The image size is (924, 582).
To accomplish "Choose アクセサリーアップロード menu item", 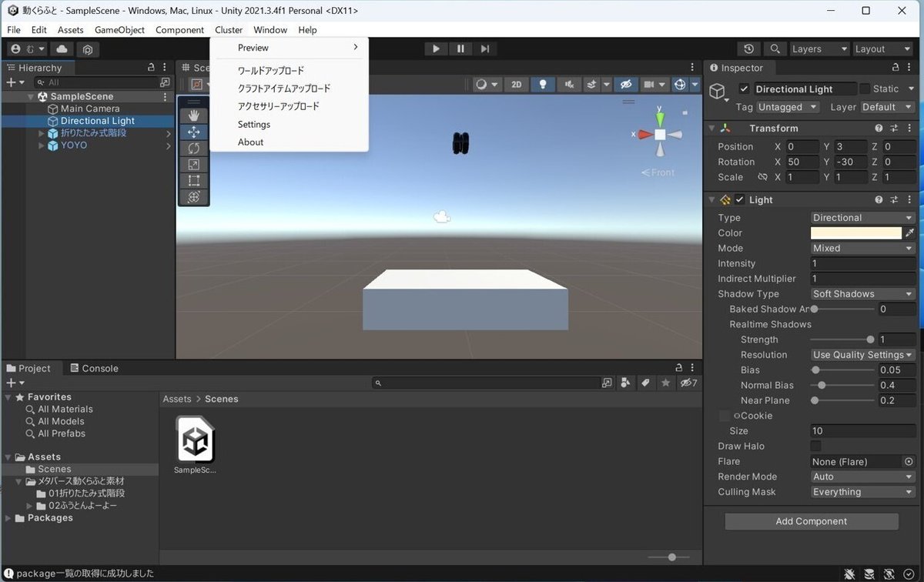I will (x=289, y=106).
